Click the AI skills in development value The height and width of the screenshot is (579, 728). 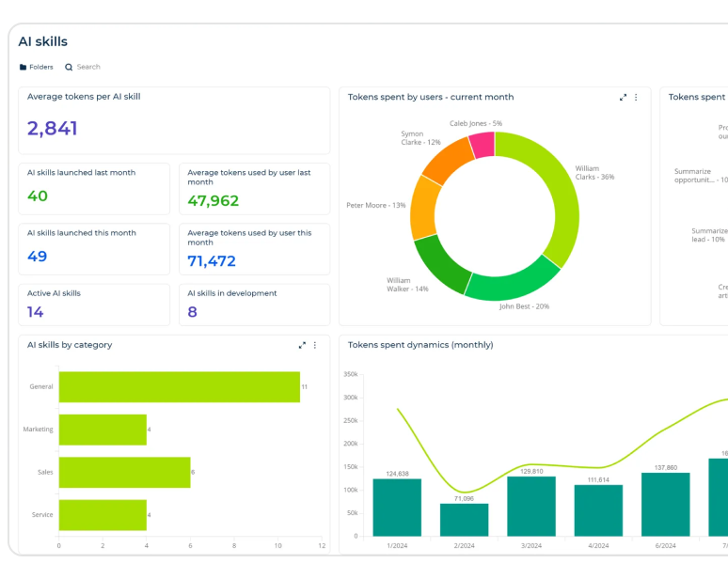coord(193,312)
